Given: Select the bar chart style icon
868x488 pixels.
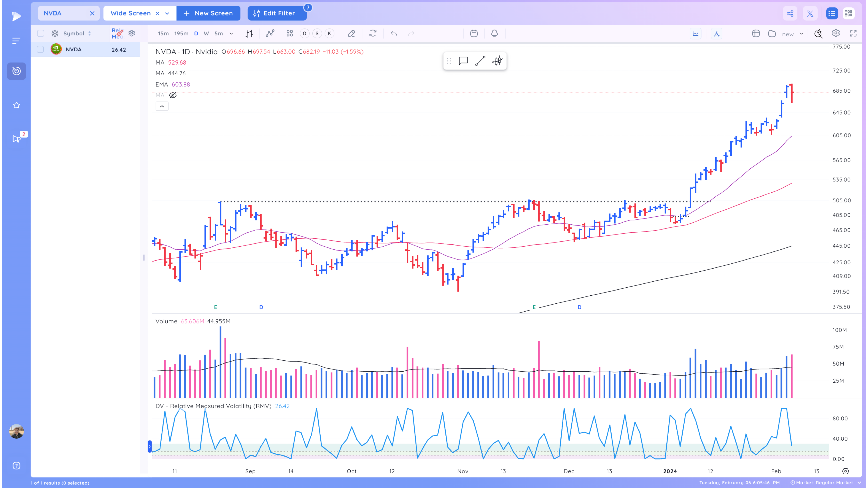Looking at the screenshot, I should (249, 33).
